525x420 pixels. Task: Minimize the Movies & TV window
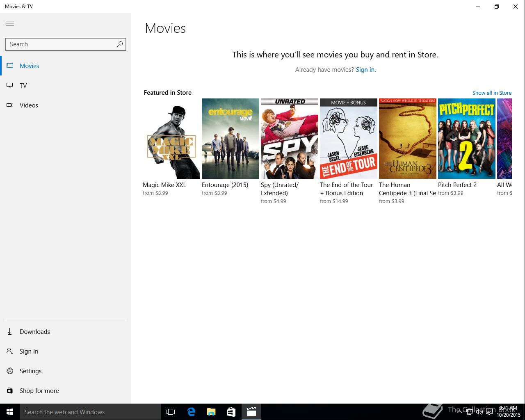coord(478,7)
